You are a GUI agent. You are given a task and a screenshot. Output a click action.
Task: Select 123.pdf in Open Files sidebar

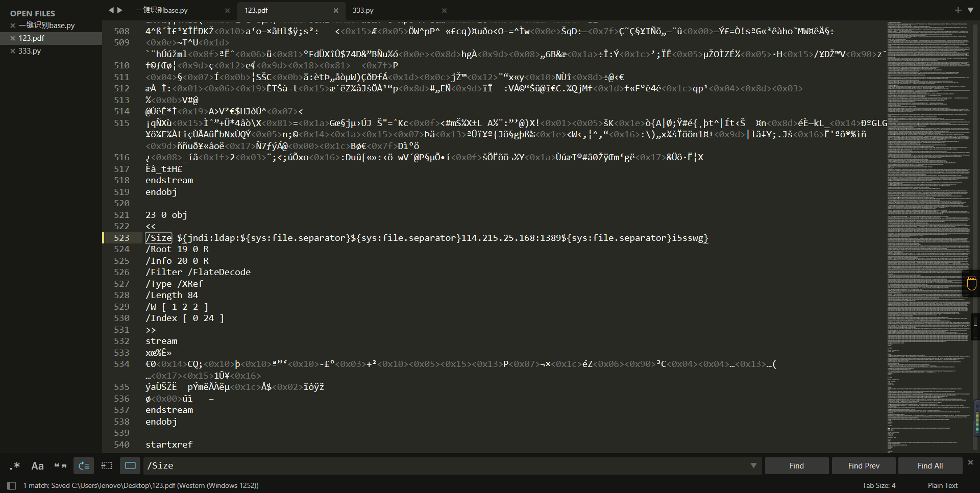click(x=31, y=38)
